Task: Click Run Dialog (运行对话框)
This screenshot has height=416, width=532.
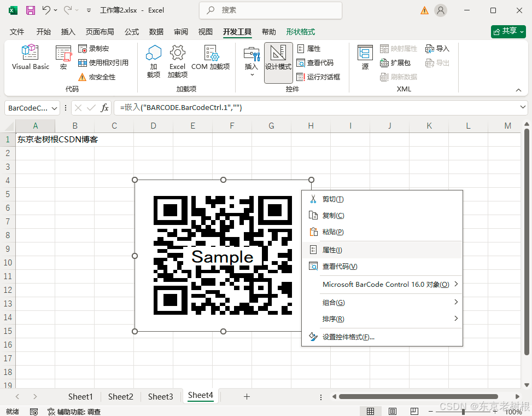Action: [x=318, y=77]
